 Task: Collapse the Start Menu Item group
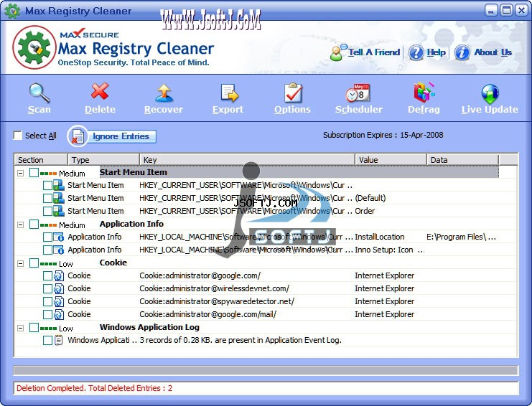point(21,173)
